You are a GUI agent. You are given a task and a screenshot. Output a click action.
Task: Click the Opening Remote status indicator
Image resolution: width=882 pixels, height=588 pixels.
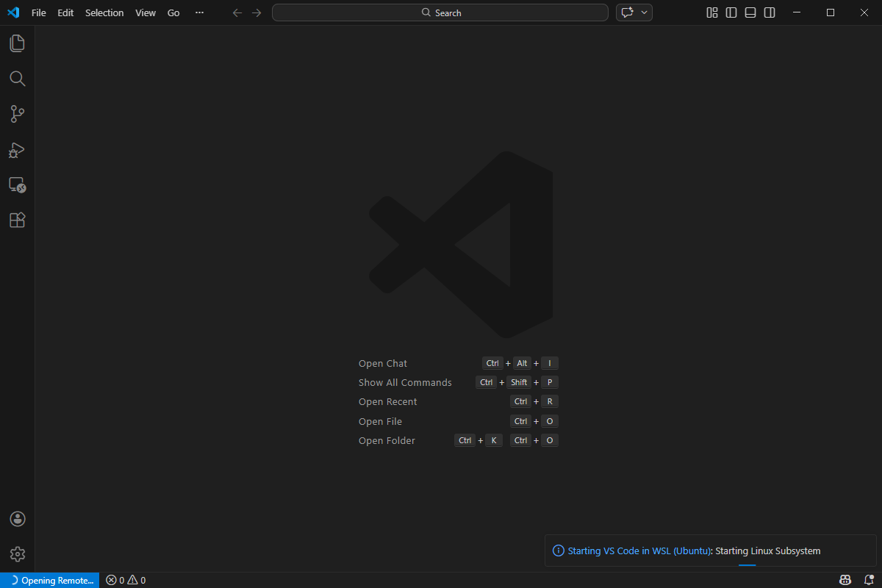tap(50, 580)
